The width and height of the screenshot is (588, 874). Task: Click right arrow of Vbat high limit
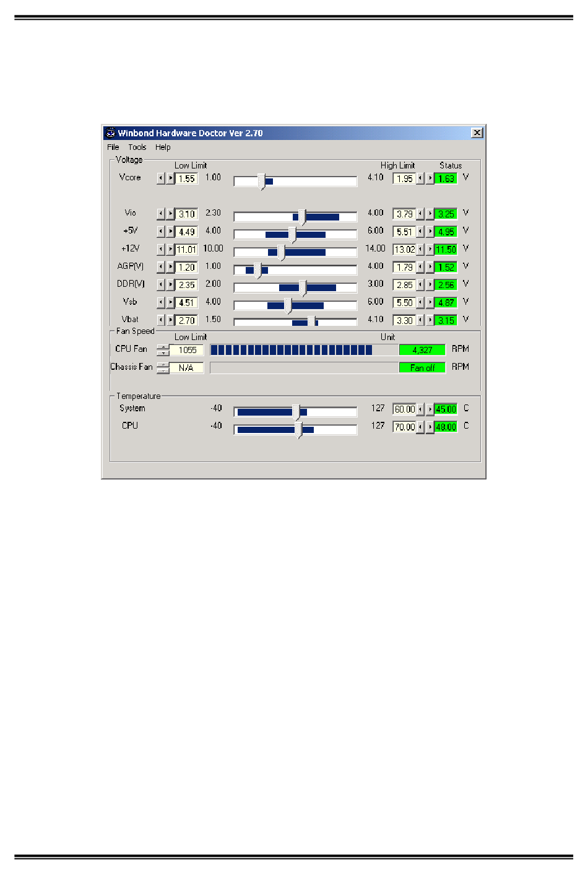[x=430, y=320]
